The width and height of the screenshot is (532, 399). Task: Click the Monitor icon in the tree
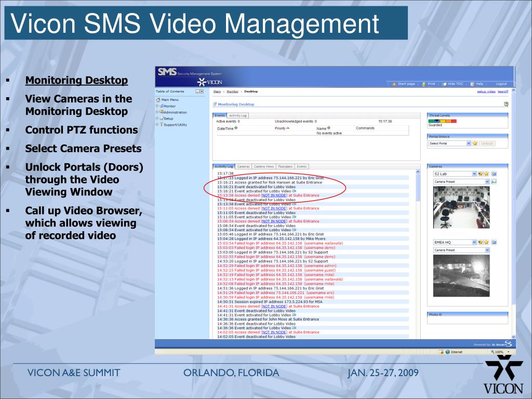pos(162,106)
